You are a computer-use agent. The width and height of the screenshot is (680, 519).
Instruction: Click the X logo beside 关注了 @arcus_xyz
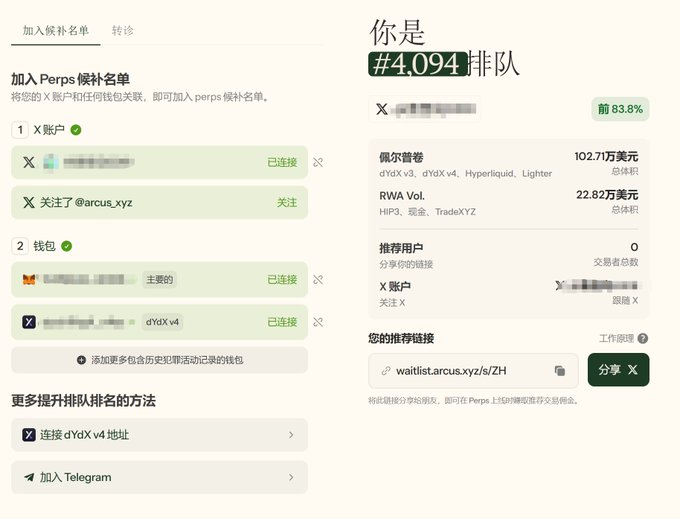point(29,202)
